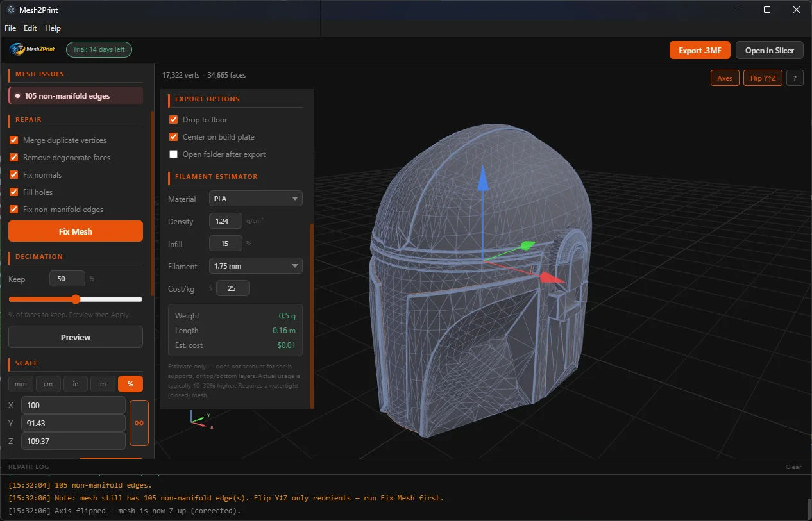This screenshot has width=812, height=521.
Task: Disable the Drop to floor option
Action: point(173,119)
